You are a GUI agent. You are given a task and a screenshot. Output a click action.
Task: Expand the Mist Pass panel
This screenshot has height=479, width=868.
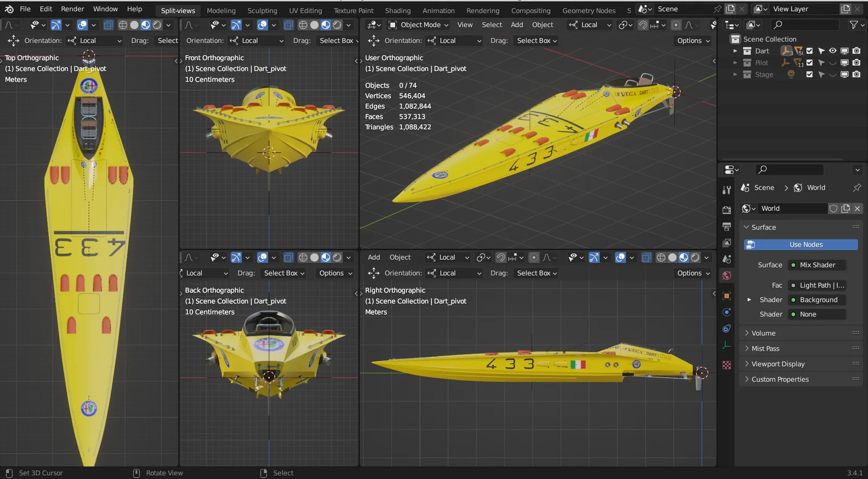click(x=765, y=349)
